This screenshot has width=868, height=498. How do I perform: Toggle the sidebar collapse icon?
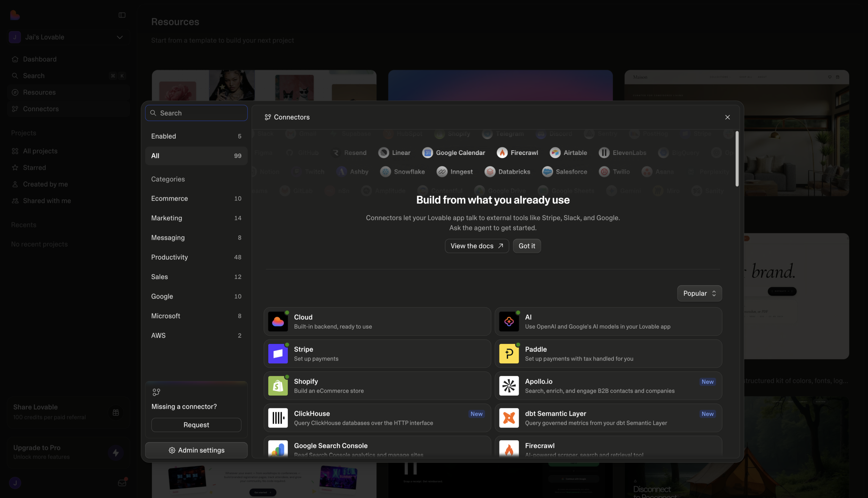pyautogui.click(x=122, y=15)
